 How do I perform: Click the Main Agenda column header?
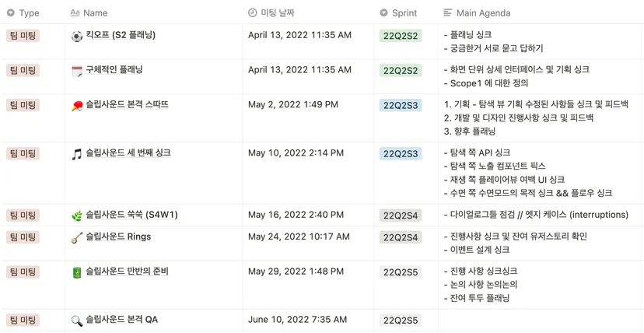coord(478,13)
